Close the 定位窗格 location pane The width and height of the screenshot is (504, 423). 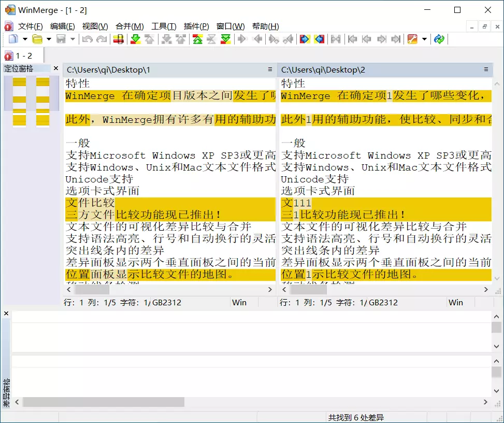(56, 68)
